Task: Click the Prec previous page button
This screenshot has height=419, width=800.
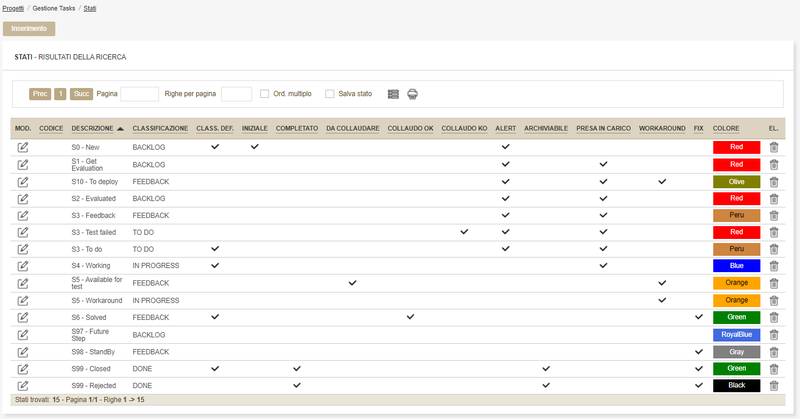Action: coord(40,94)
